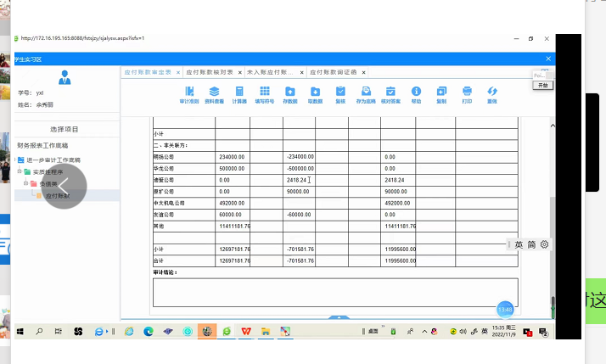The width and height of the screenshot is (606, 364).
Task: Click the 打印 print icon
Action: click(x=466, y=93)
